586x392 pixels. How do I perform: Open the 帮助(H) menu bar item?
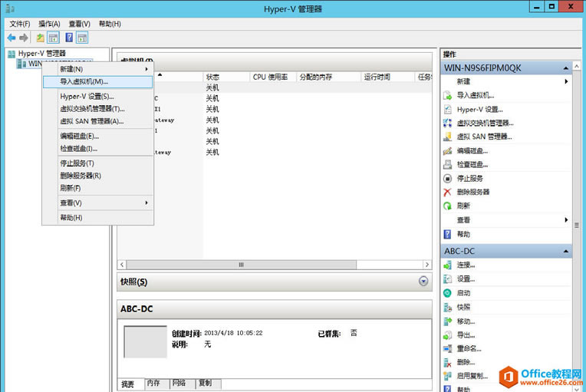coord(110,24)
